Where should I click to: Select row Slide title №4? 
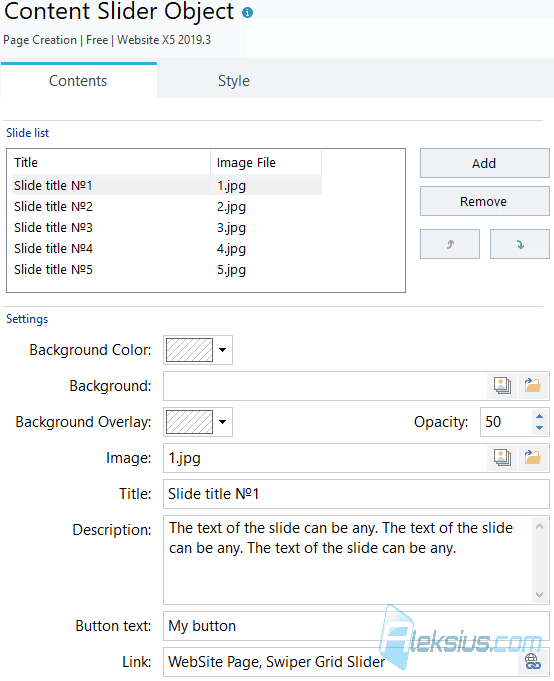point(167,248)
